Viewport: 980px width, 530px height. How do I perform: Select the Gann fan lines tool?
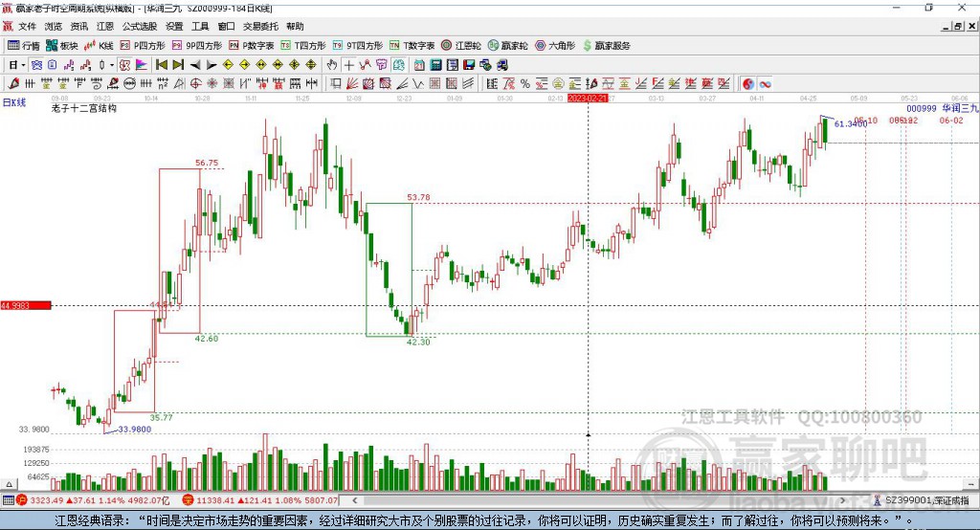tap(352, 84)
